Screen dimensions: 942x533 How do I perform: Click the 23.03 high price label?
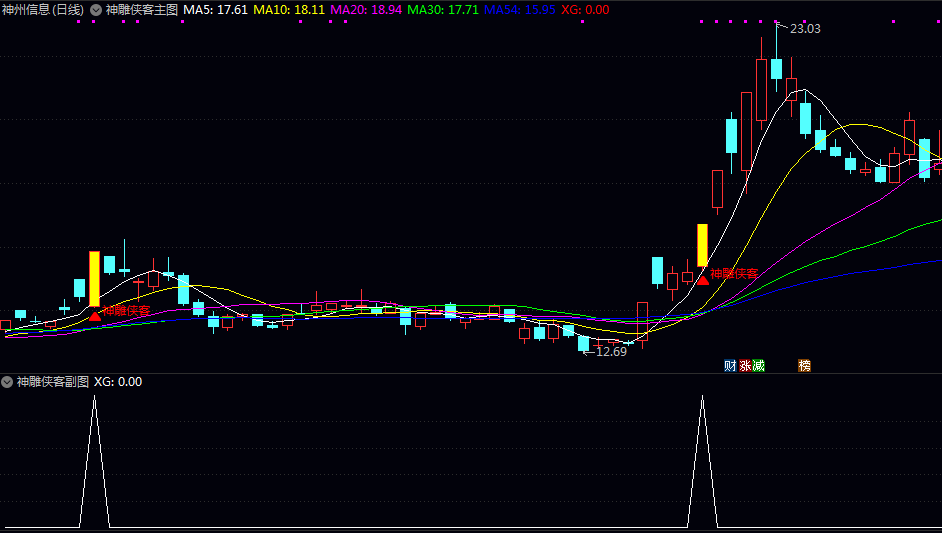point(805,29)
